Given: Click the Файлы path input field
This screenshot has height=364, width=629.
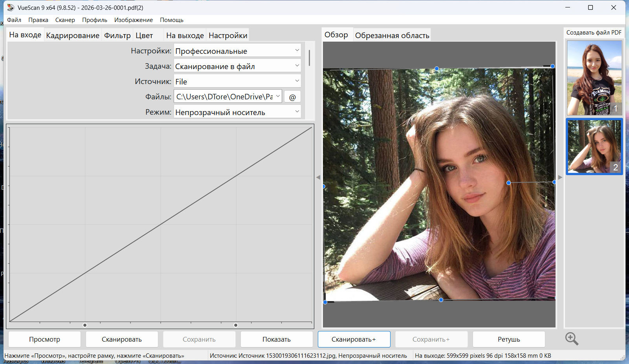Looking at the screenshot, I should click(x=224, y=97).
